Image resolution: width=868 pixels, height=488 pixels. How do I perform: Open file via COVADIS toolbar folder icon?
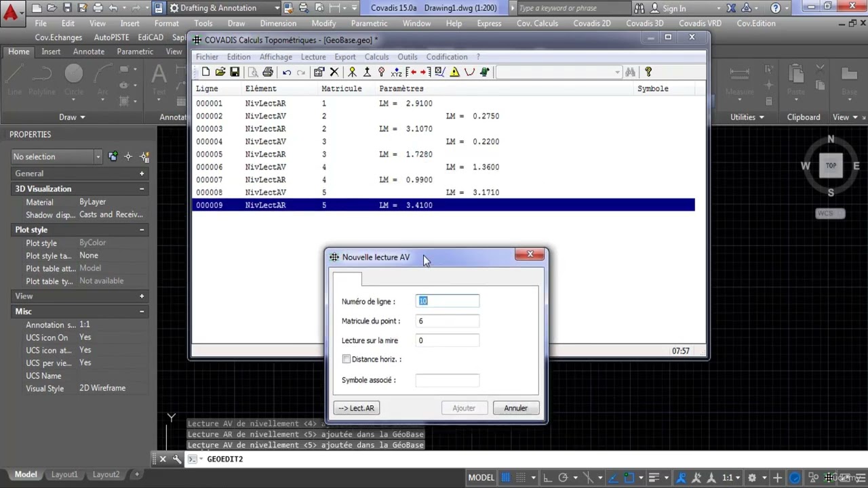click(x=220, y=72)
